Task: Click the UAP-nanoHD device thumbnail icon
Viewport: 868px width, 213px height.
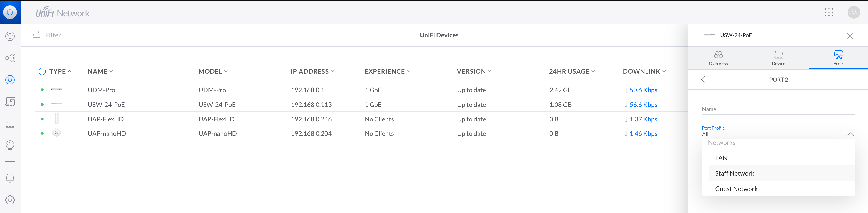Action: pyautogui.click(x=57, y=133)
